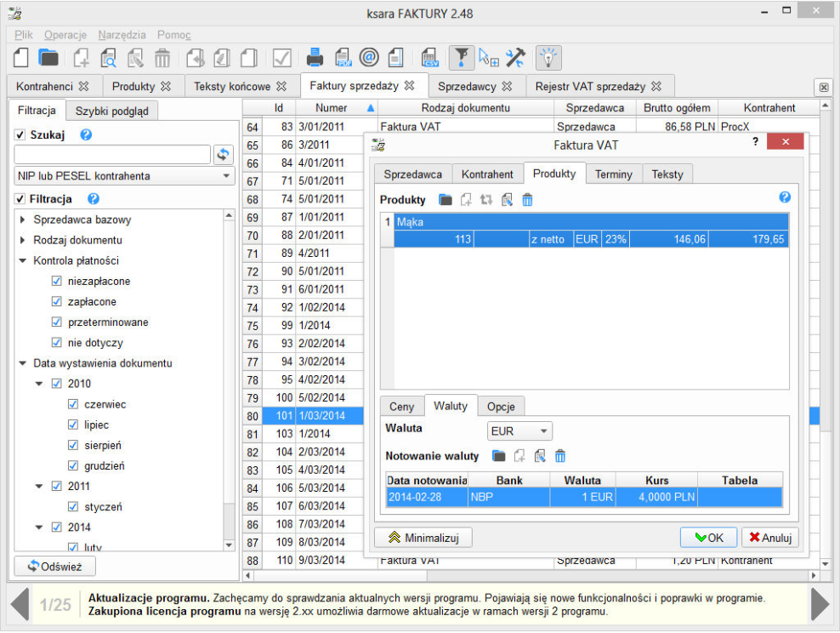Click the trash can icon in main toolbar
This screenshot has height=633, width=840.
[x=162, y=57]
